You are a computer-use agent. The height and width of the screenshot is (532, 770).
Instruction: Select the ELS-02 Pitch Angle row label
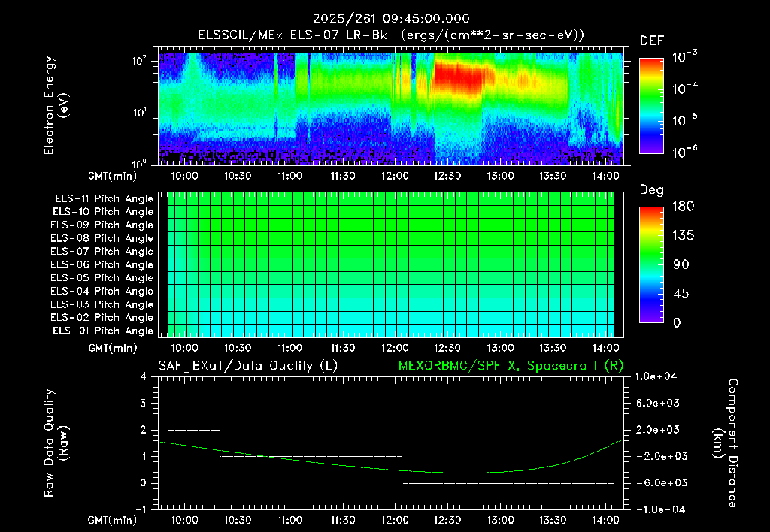(x=102, y=318)
